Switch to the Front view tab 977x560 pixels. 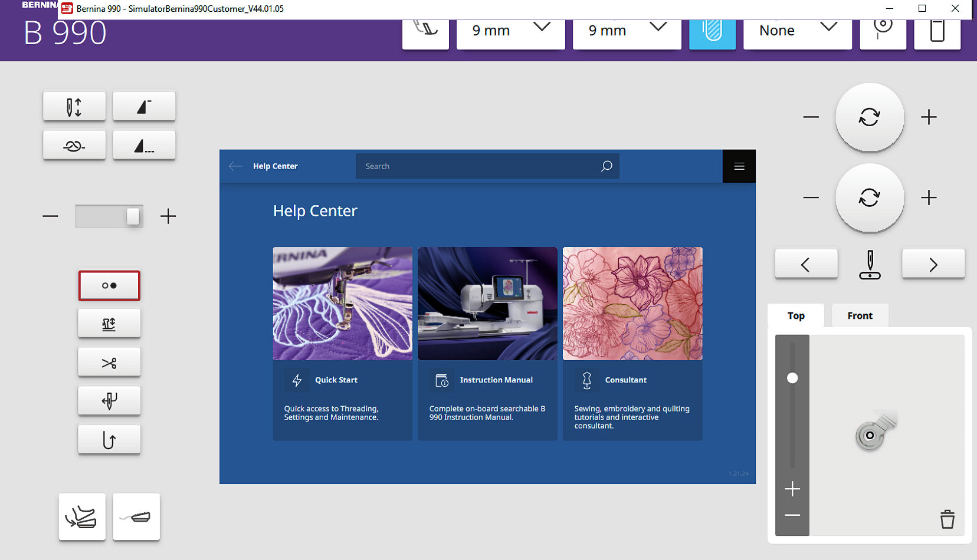pyautogui.click(x=860, y=315)
